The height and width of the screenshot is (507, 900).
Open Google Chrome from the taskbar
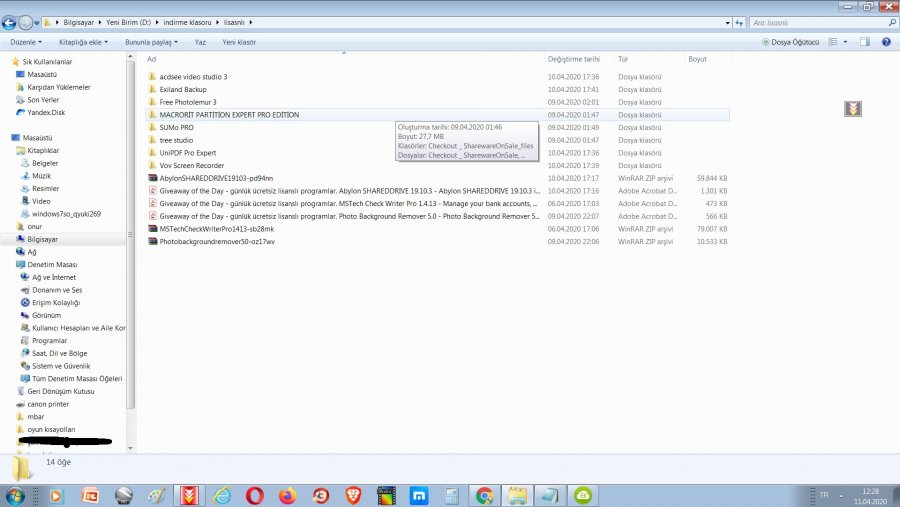click(x=484, y=495)
